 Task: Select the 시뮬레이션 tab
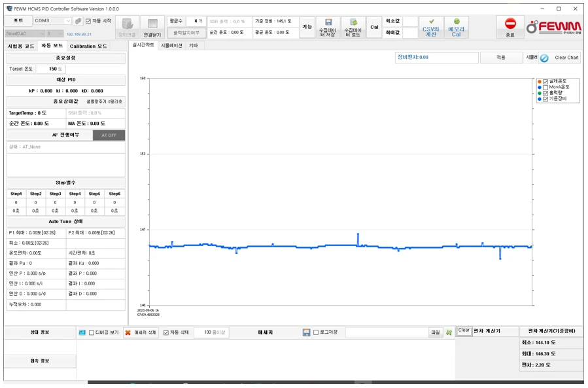pyautogui.click(x=171, y=45)
